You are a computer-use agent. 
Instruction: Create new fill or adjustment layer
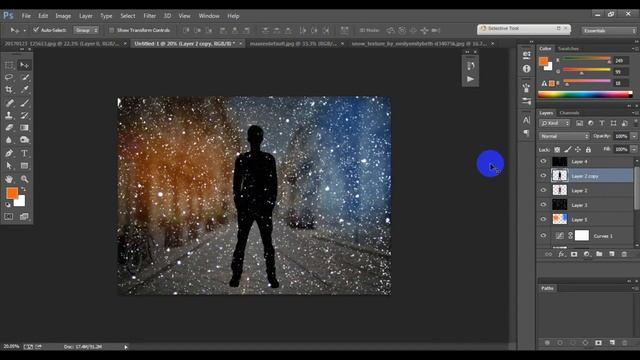click(x=587, y=254)
